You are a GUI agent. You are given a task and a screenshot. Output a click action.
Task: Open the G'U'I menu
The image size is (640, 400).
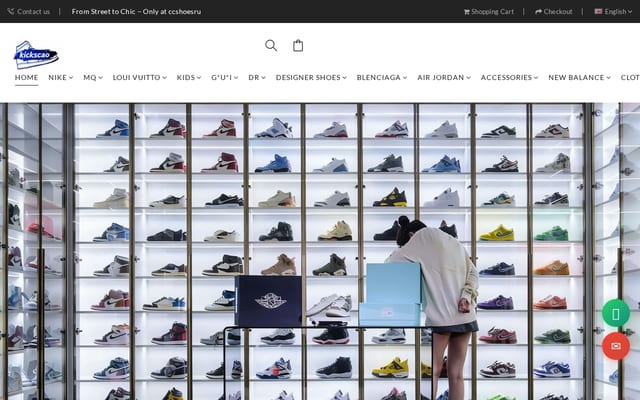click(224, 78)
